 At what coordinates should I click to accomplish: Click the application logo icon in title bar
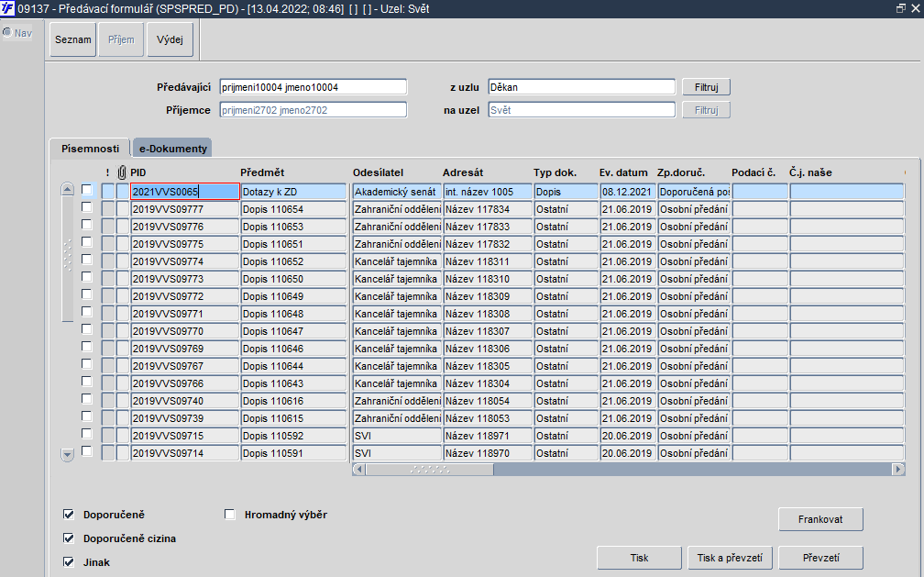pos(7,9)
